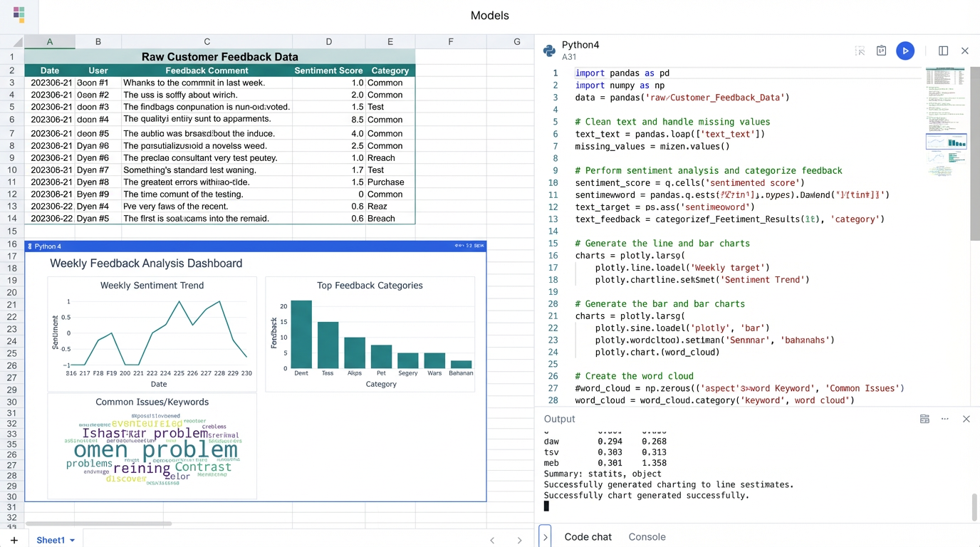Click the Raw Customer Feedback Data title cell
The height and width of the screenshot is (547, 980).
tap(219, 57)
